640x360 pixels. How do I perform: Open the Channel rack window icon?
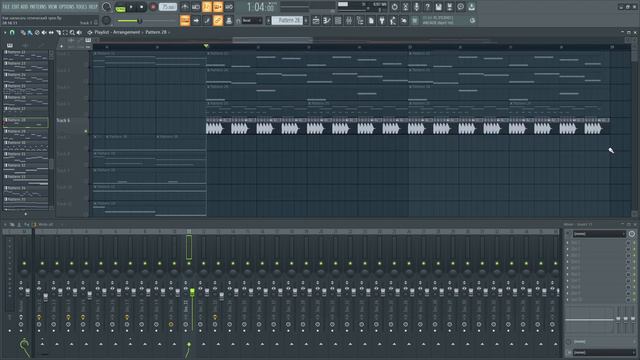[338, 20]
